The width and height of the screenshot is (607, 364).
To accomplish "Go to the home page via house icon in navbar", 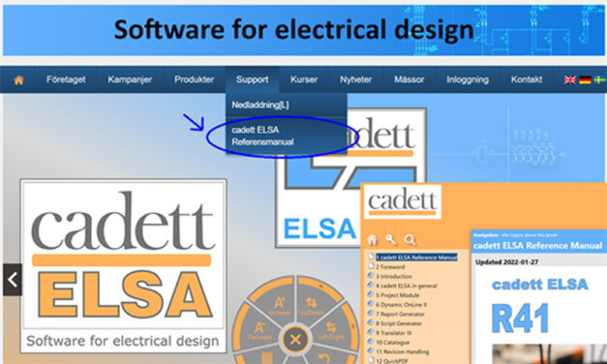I will click(18, 80).
